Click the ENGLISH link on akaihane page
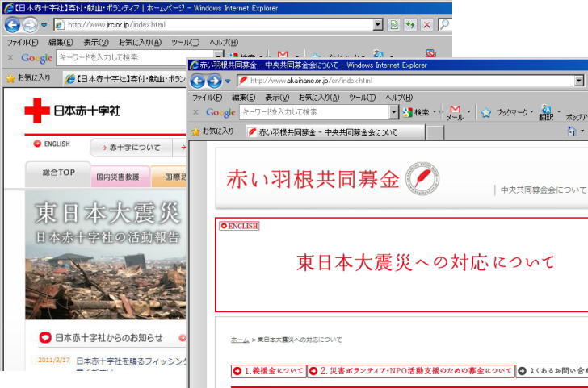 tap(239, 226)
